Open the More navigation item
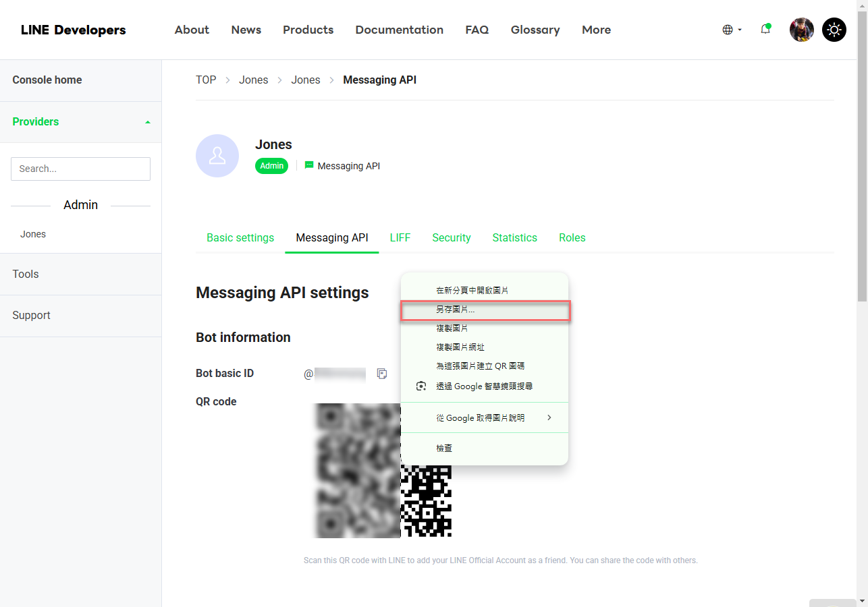Screen dimensions: 868x607 (x=597, y=30)
